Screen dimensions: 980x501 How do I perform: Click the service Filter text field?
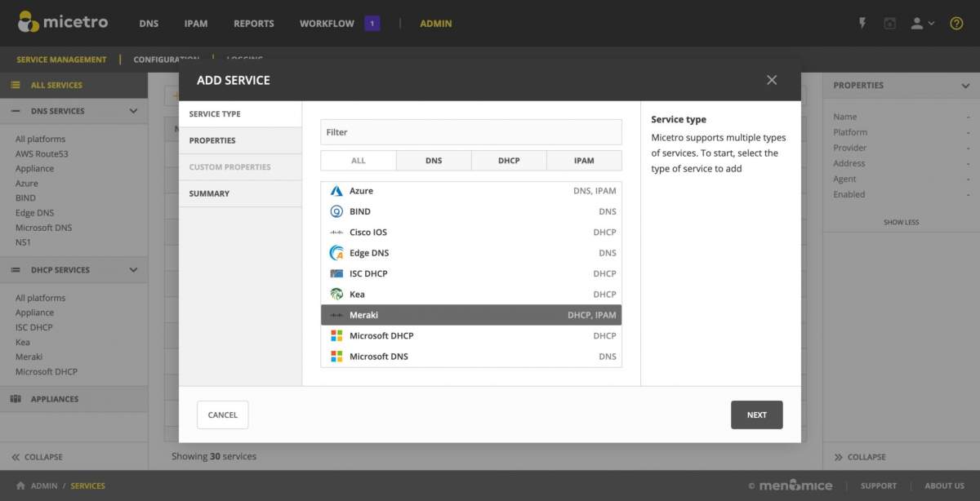[470, 132]
